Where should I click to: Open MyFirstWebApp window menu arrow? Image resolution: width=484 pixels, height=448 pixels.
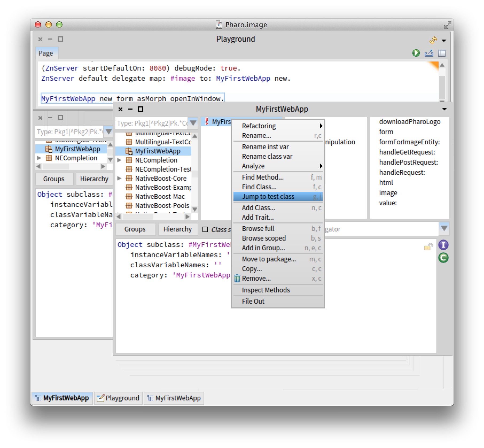pyautogui.click(x=444, y=109)
